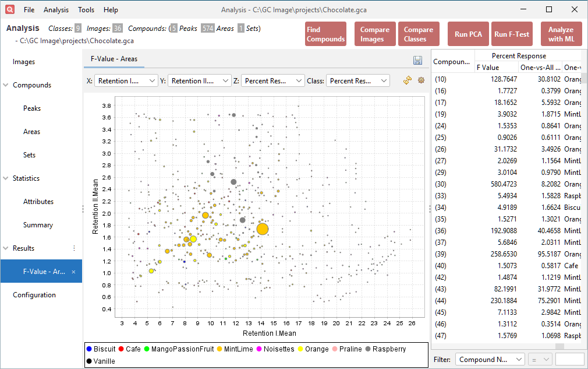
Task: Run PCA on the analysis
Action: (x=468, y=33)
